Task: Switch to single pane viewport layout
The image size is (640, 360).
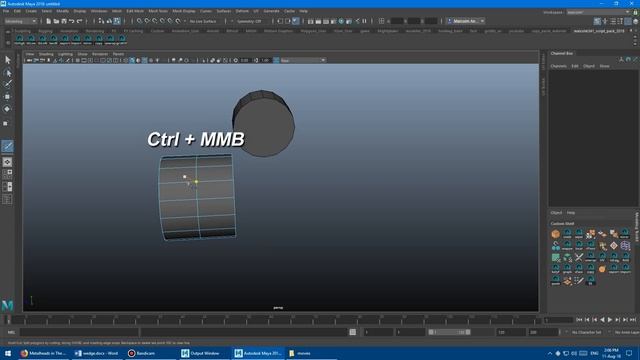Action: (7, 162)
